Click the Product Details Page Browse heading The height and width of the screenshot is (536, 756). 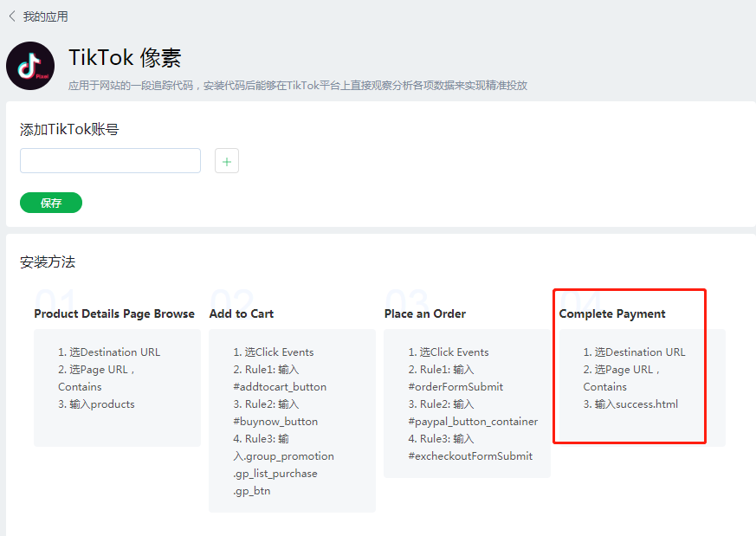click(114, 313)
